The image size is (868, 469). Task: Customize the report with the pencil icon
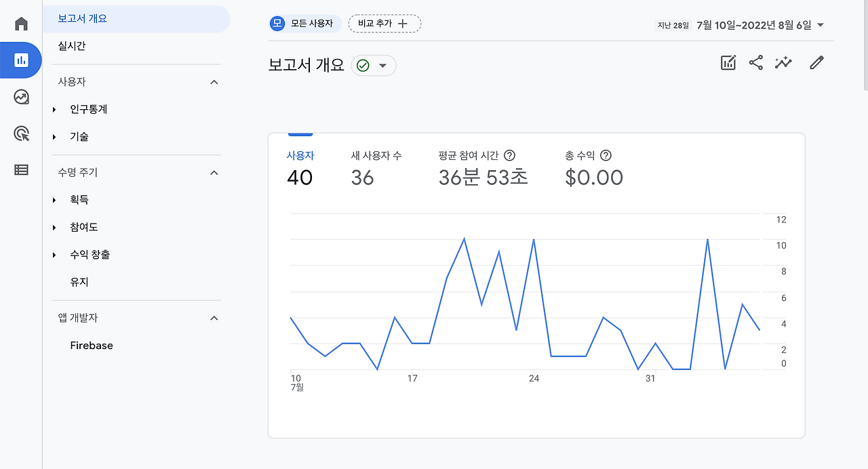[x=816, y=62]
